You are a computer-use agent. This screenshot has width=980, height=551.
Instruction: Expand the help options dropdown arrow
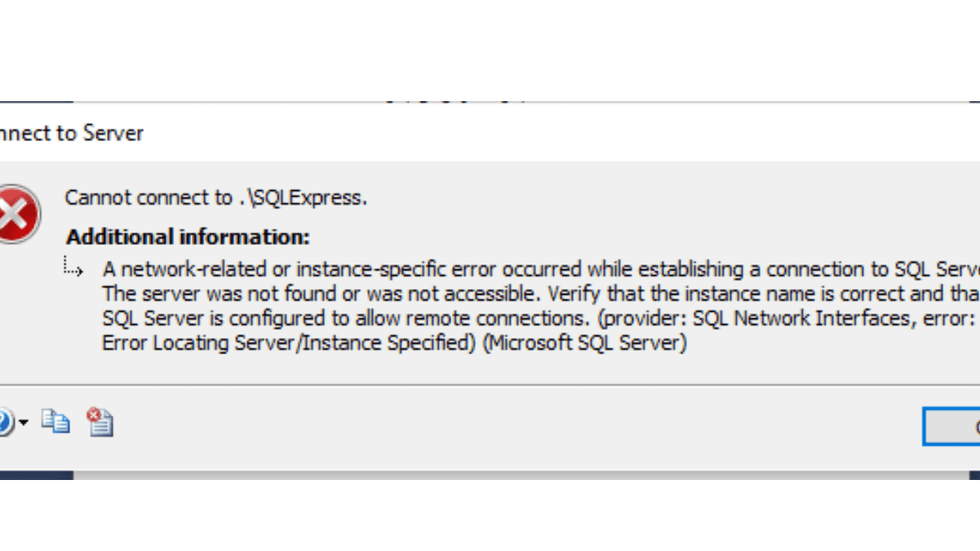point(24,423)
